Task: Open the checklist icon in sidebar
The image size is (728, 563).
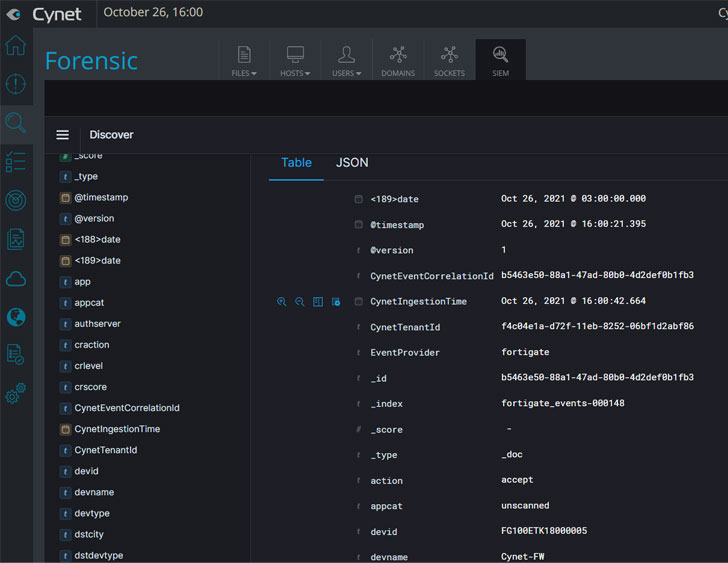Action: (16, 162)
